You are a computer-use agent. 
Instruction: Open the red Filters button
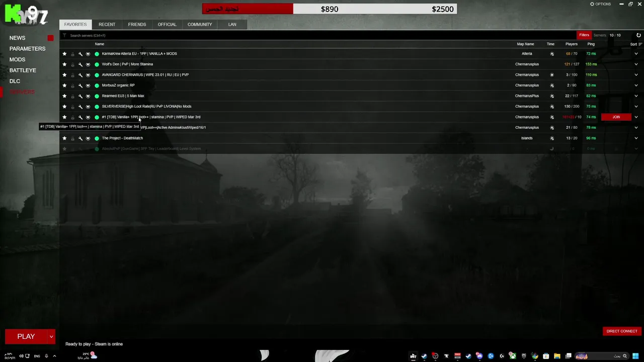coord(584,35)
